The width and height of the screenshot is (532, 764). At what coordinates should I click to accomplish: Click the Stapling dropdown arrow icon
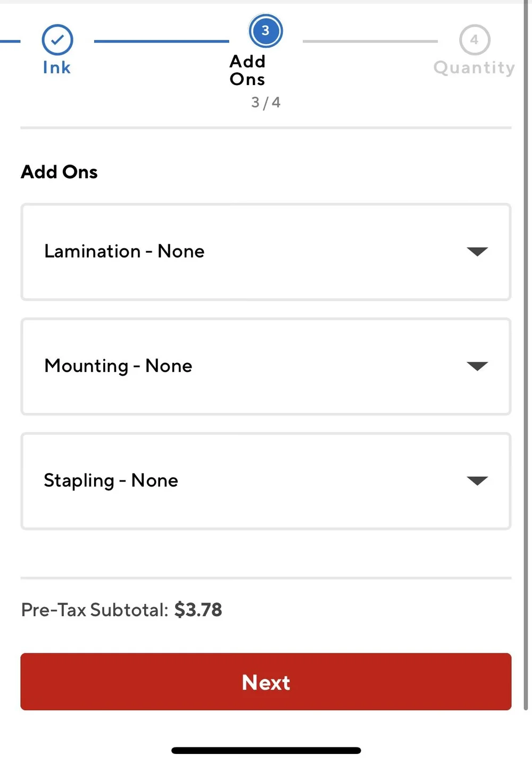point(477,481)
